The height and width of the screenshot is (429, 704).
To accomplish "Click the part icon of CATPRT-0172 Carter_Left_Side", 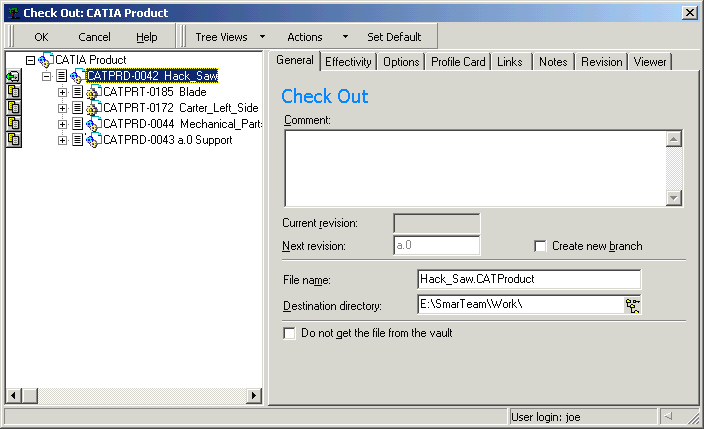I will pyautogui.click(x=94, y=108).
